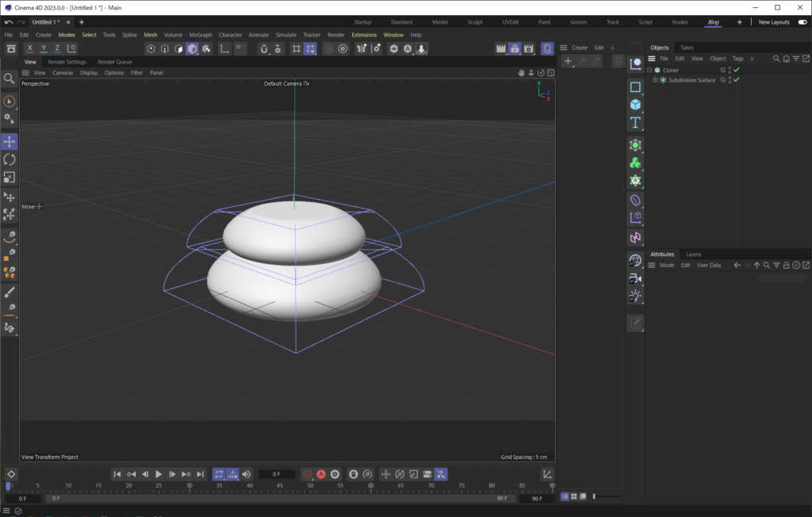
Task: Click the current frame input field showing 0 F
Action: [x=276, y=473]
